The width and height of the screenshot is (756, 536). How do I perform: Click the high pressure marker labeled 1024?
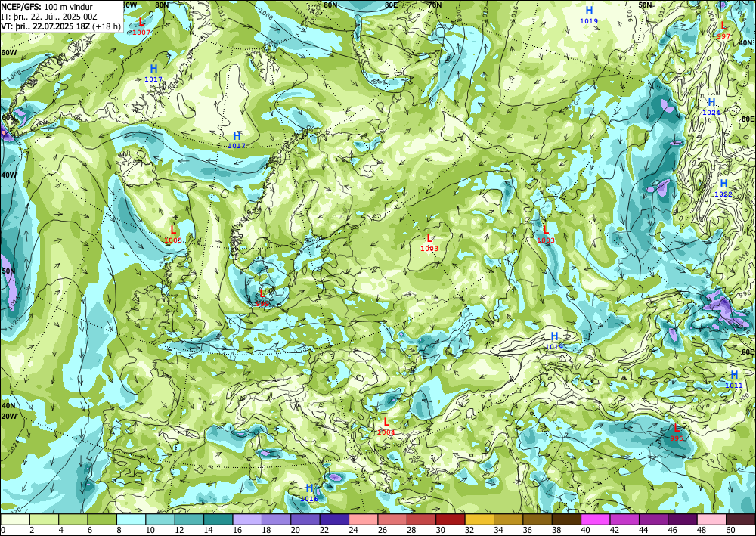711,107
